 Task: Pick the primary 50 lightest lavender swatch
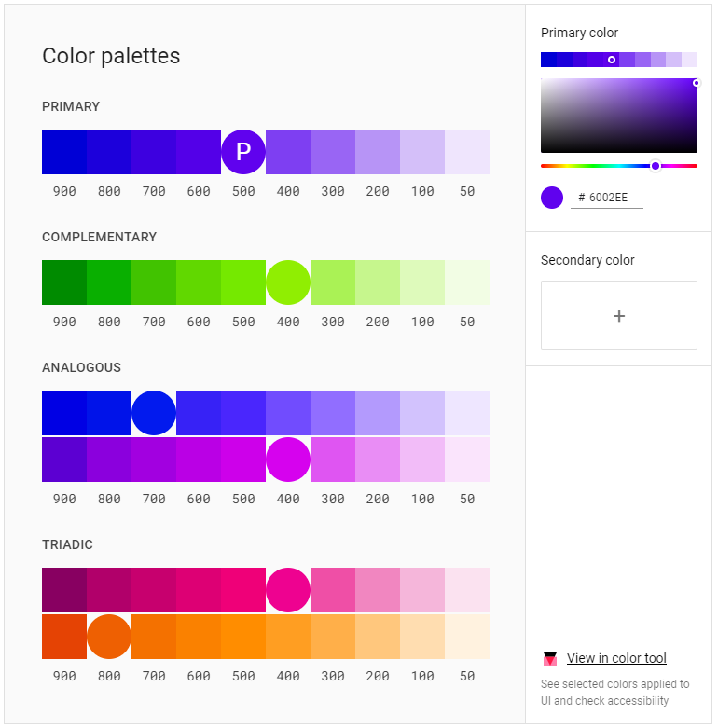(x=467, y=152)
